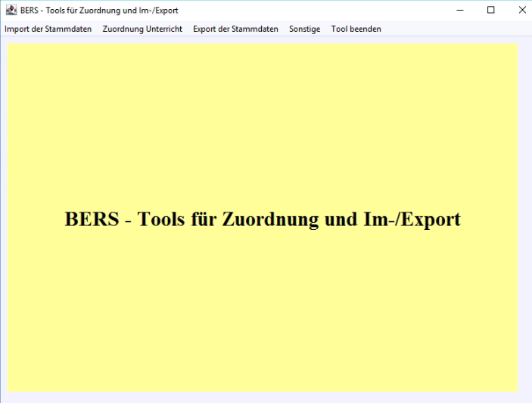Click empty title bar space left of minimize

tap(318, 10)
